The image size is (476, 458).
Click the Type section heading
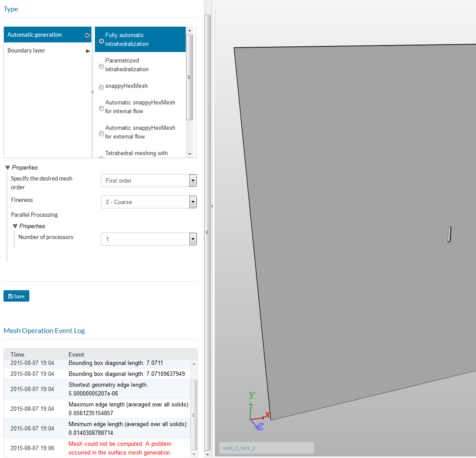10,9
